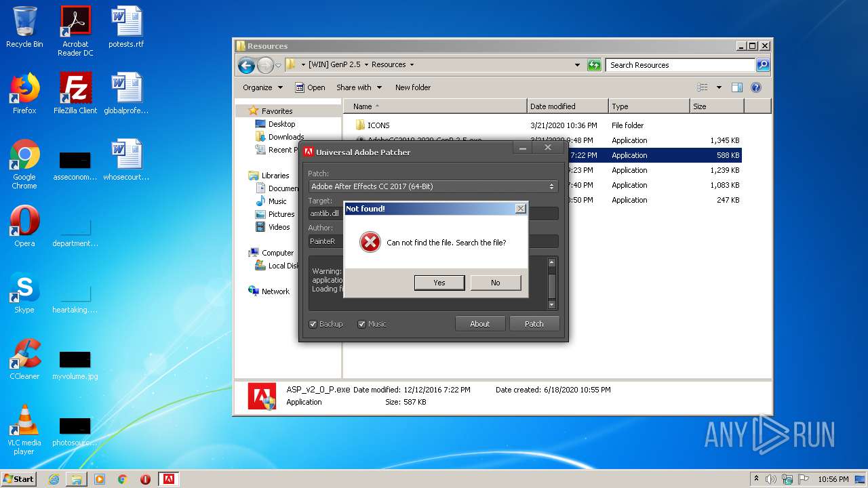Open Internet Explorer from taskbar
The image size is (868, 488).
[x=54, y=479]
